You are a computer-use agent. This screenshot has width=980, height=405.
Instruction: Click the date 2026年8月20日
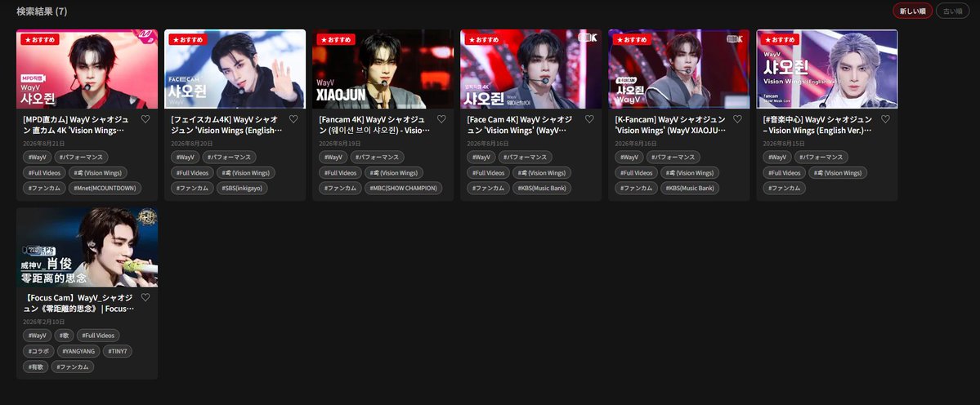click(x=191, y=144)
